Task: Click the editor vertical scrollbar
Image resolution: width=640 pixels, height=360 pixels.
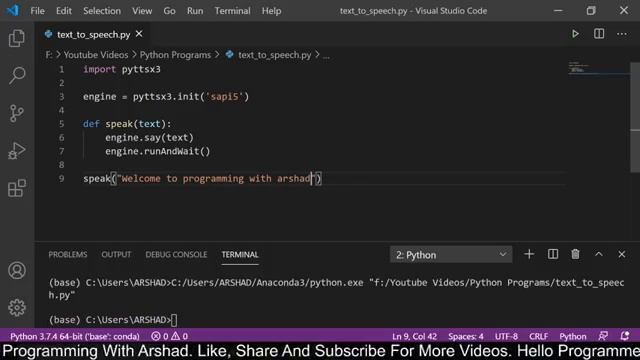Action: (635, 117)
